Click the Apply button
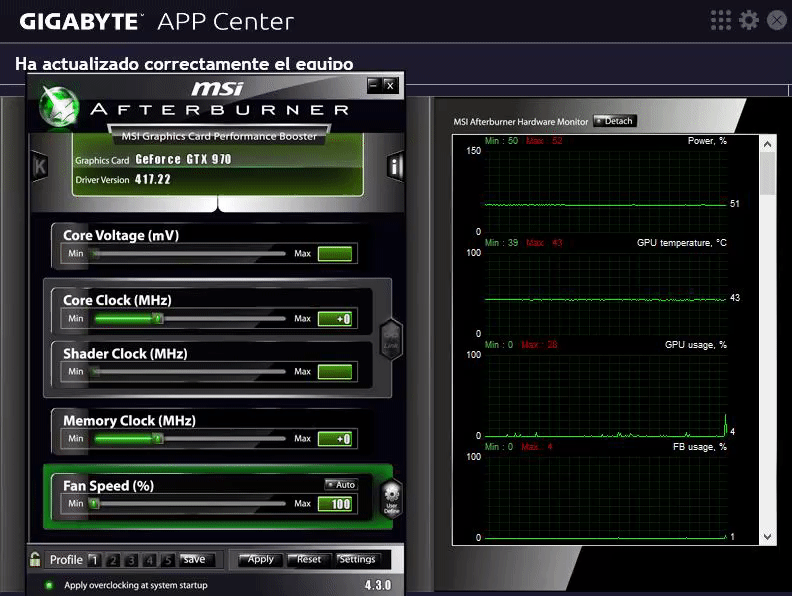Image resolution: width=792 pixels, height=596 pixels. pyautogui.click(x=260, y=559)
